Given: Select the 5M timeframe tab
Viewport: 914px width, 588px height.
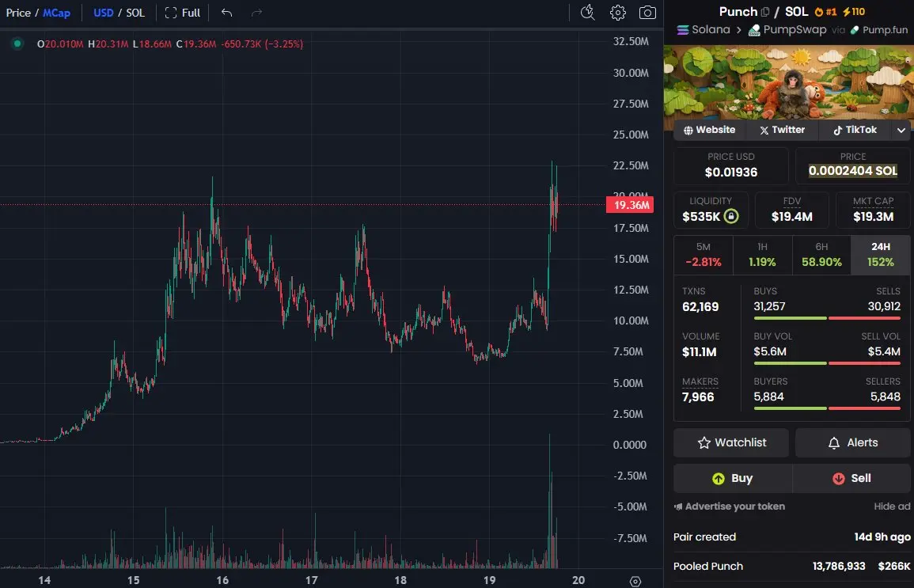Looking at the screenshot, I should [704, 255].
